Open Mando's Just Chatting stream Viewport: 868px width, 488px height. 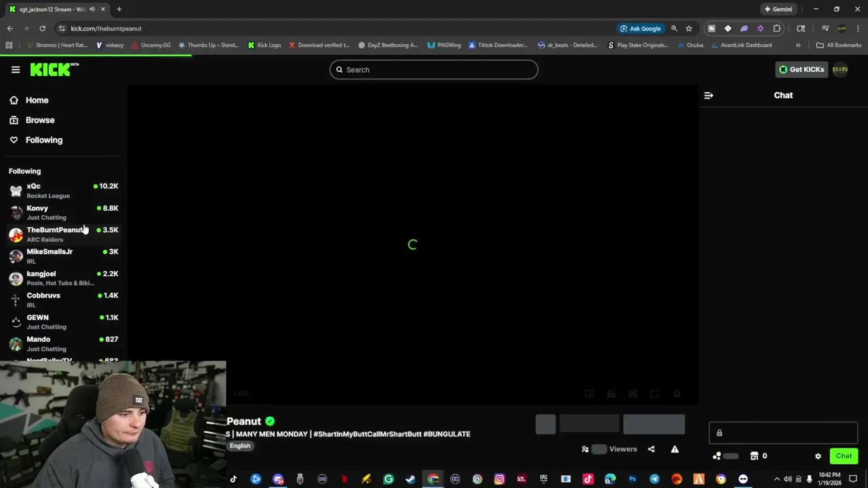63,344
